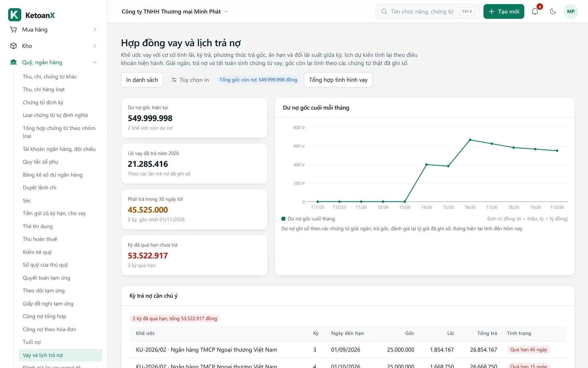
Task: Click the Ctrl K shortcut hint
Action: click(467, 11)
